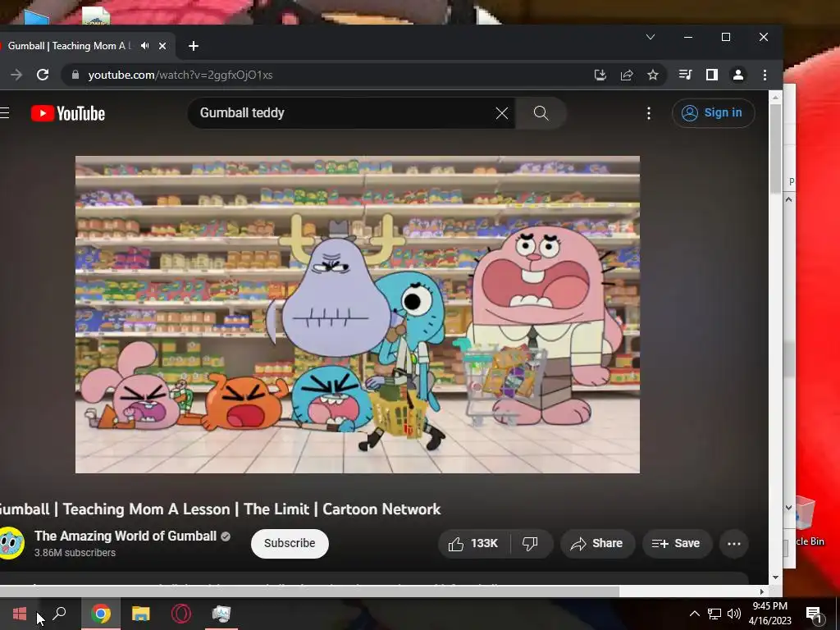
Task: Open Chrome's three-dot menu
Action: [765, 75]
